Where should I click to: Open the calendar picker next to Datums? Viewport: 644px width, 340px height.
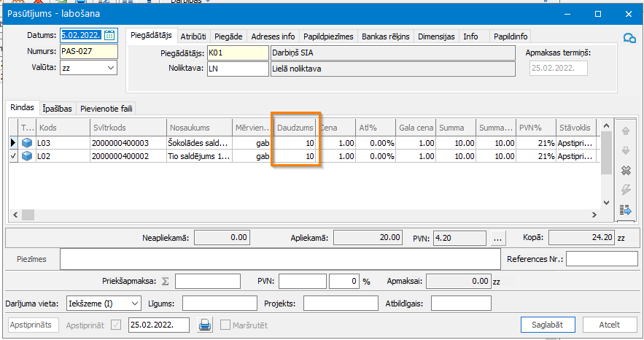point(109,35)
